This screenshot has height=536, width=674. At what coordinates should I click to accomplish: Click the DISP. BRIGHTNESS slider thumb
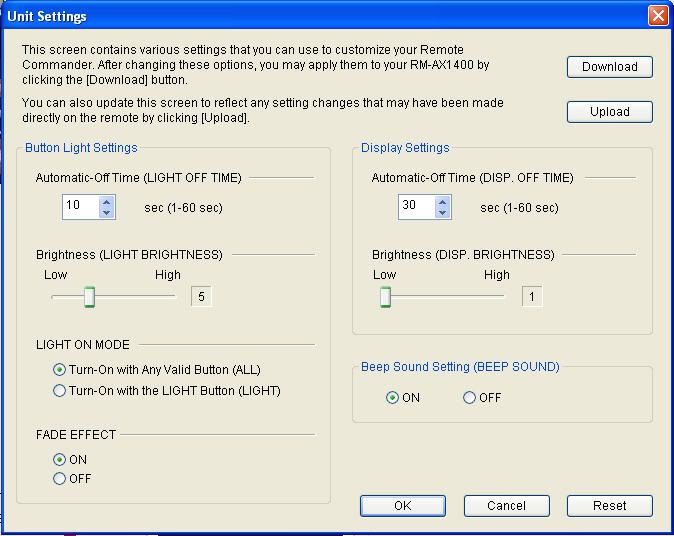coord(386,297)
